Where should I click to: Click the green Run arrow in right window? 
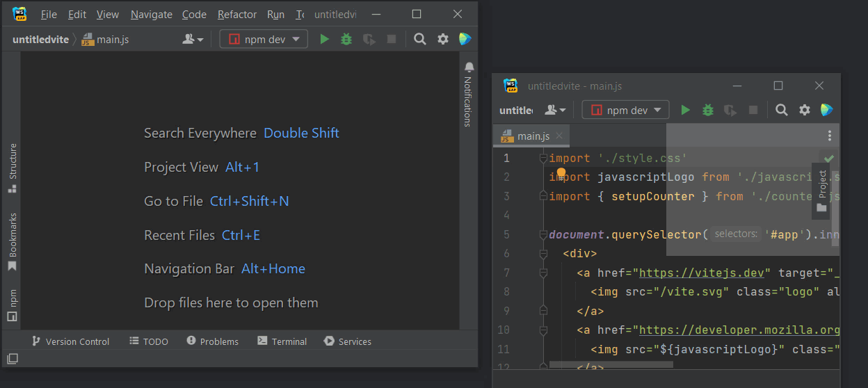pyautogui.click(x=686, y=110)
